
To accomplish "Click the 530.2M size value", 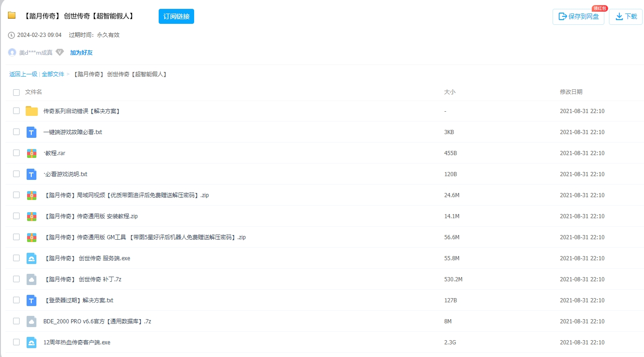I will coord(453,279).
